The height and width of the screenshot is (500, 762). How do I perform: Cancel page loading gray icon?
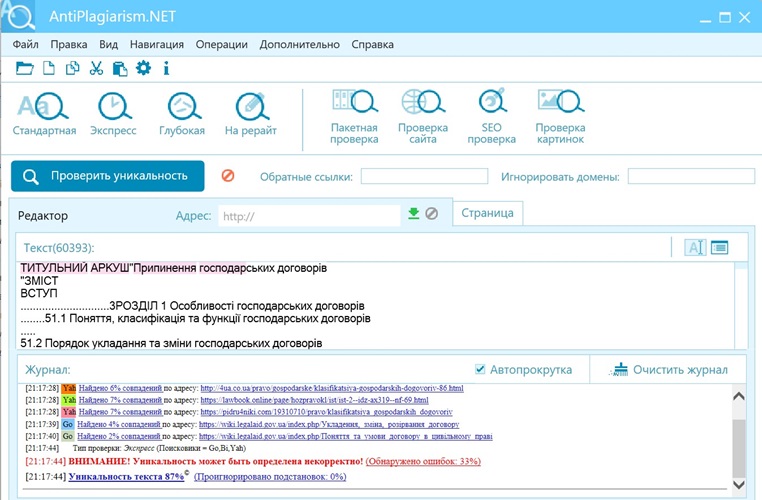click(432, 213)
